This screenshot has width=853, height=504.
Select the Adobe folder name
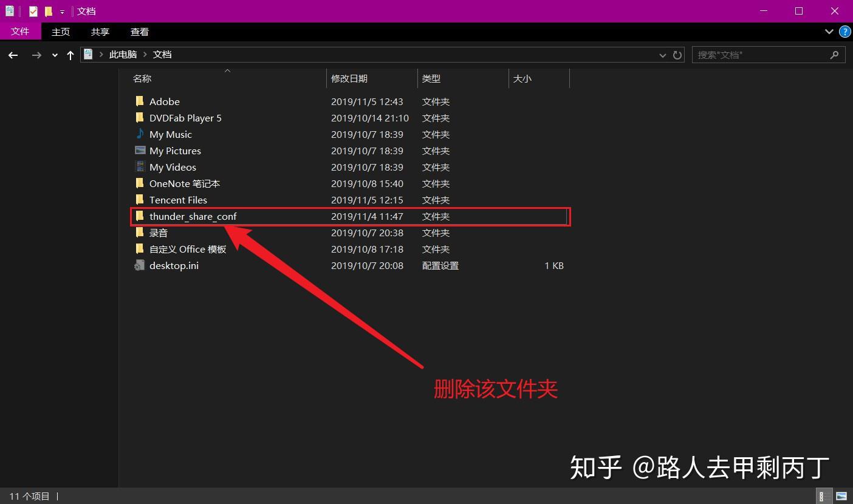(165, 101)
